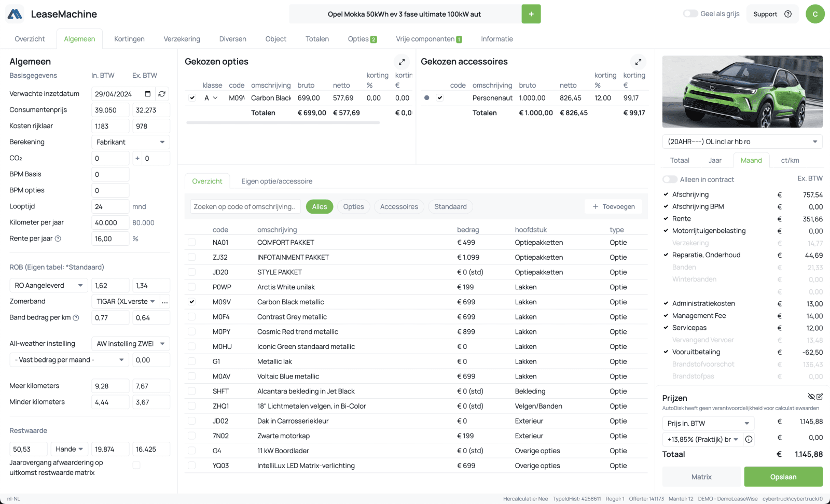Image resolution: width=830 pixels, height=504 pixels.
Task: Open calendar picker for Verwachte inzetdatum
Action: click(148, 94)
